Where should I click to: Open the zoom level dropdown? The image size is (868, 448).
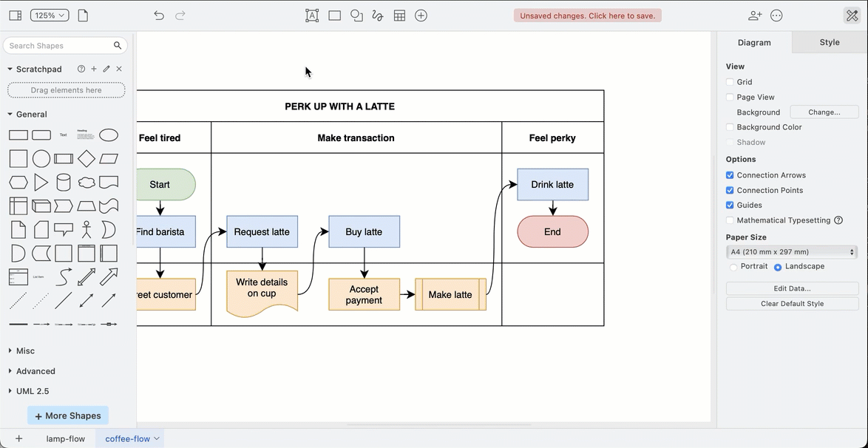pyautogui.click(x=49, y=14)
